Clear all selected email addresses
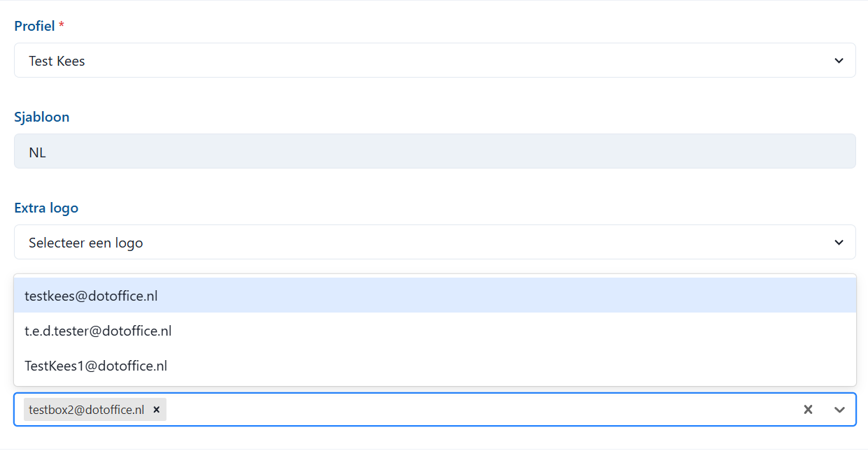This screenshot has height=451, width=868. point(808,410)
